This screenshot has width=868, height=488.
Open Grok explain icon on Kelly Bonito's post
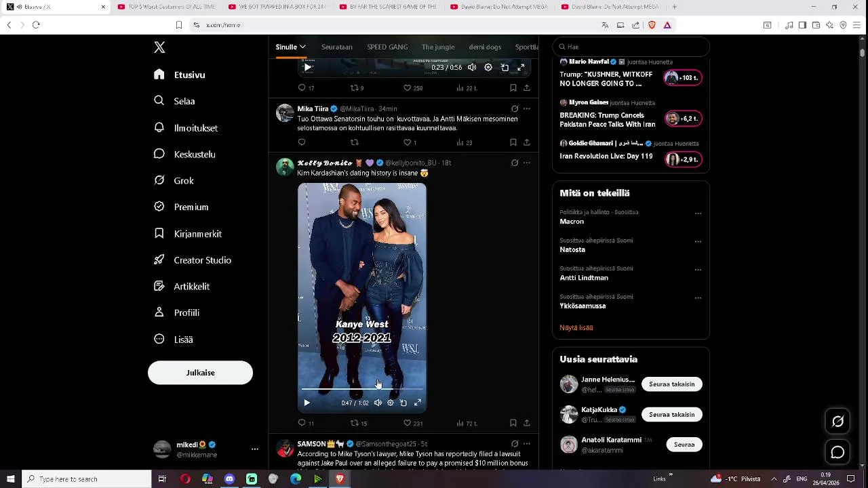tap(515, 163)
